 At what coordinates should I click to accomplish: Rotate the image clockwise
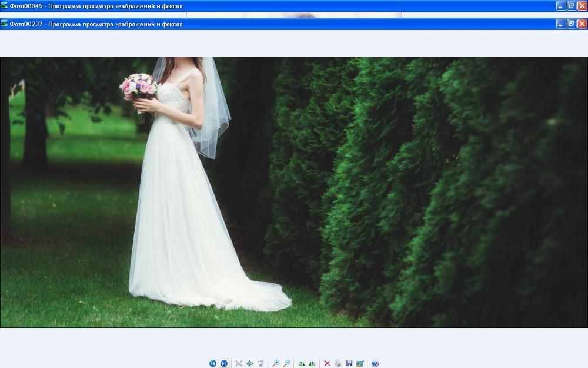(x=302, y=363)
